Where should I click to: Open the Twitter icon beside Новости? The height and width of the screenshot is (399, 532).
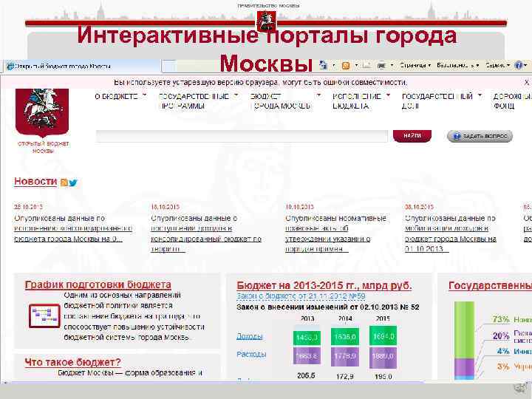[x=73, y=183]
